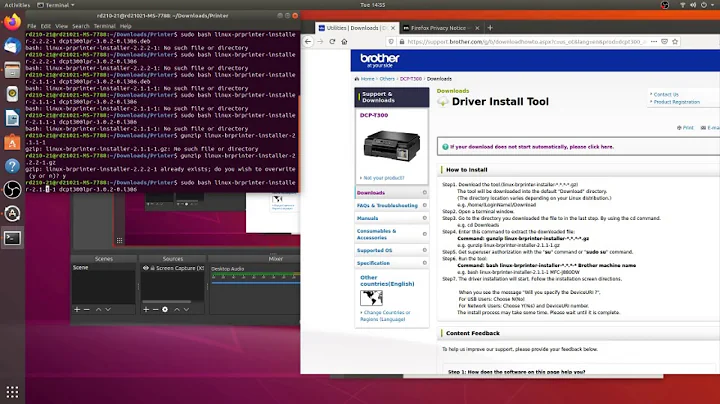Open Product Registration link
The height and width of the screenshot is (404, 720).
pyautogui.click(x=676, y=102)
